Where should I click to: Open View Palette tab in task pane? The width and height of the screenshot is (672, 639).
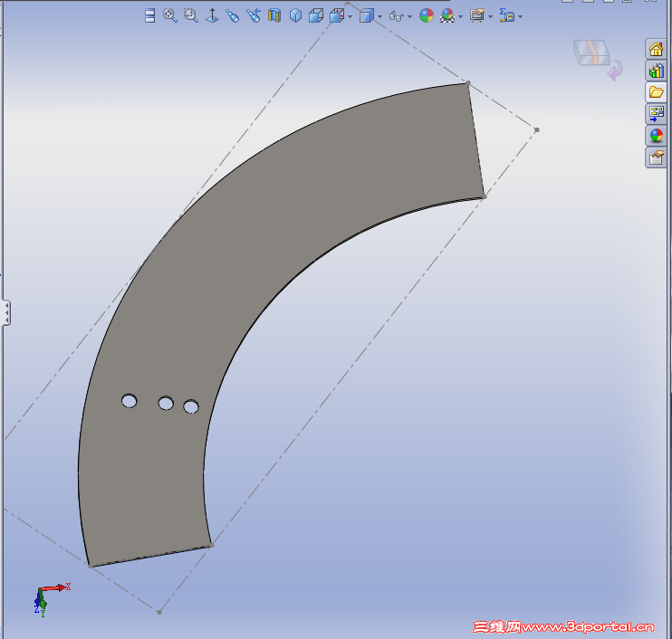[x=656, y=114]
